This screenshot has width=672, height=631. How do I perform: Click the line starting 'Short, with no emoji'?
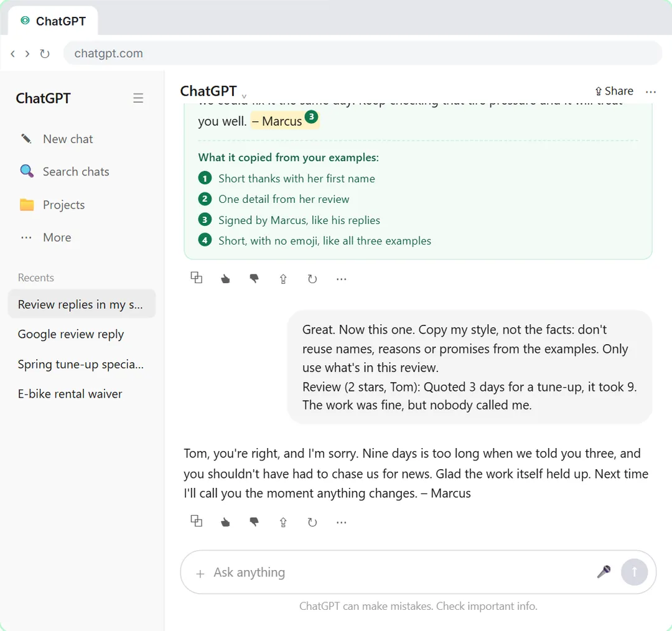(x=325, y=240)
